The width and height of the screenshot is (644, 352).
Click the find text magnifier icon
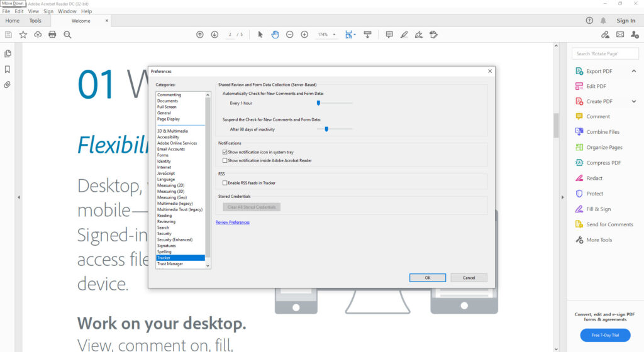pyautogui.click(x=67, y=35)
